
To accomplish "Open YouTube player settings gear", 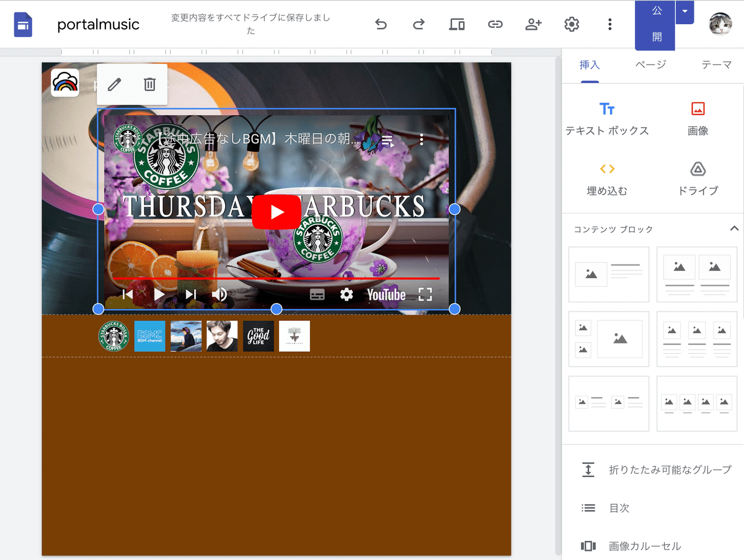I will [347, 294].
